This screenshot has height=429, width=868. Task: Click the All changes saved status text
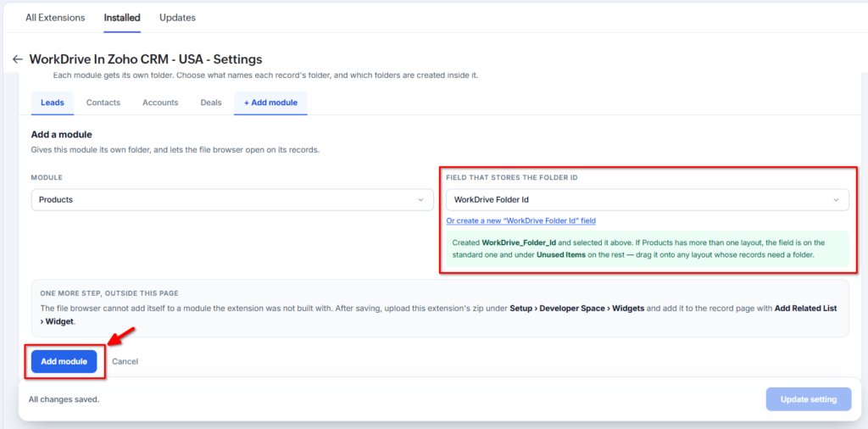coord(64,399)
